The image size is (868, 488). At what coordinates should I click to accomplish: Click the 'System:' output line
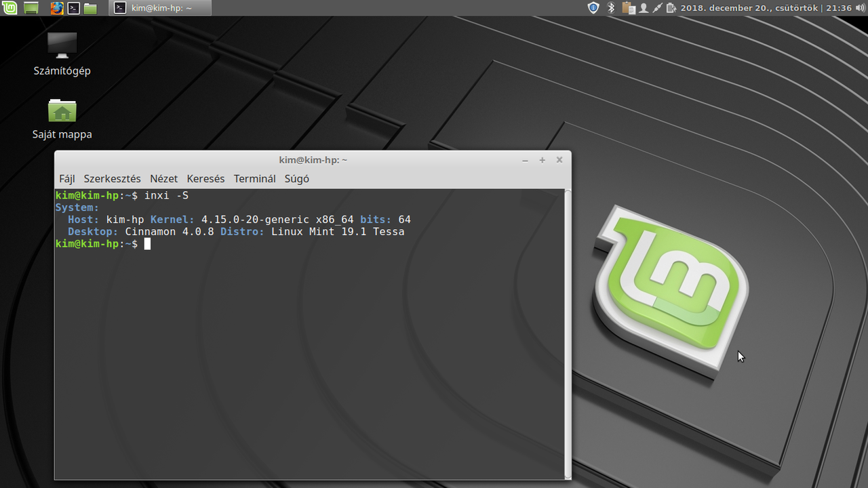(77, 208)
